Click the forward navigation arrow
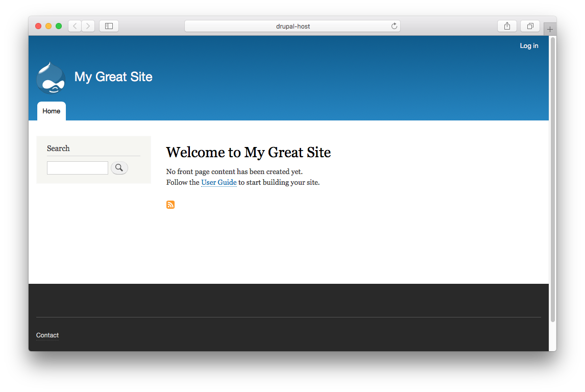 [87, 26]
